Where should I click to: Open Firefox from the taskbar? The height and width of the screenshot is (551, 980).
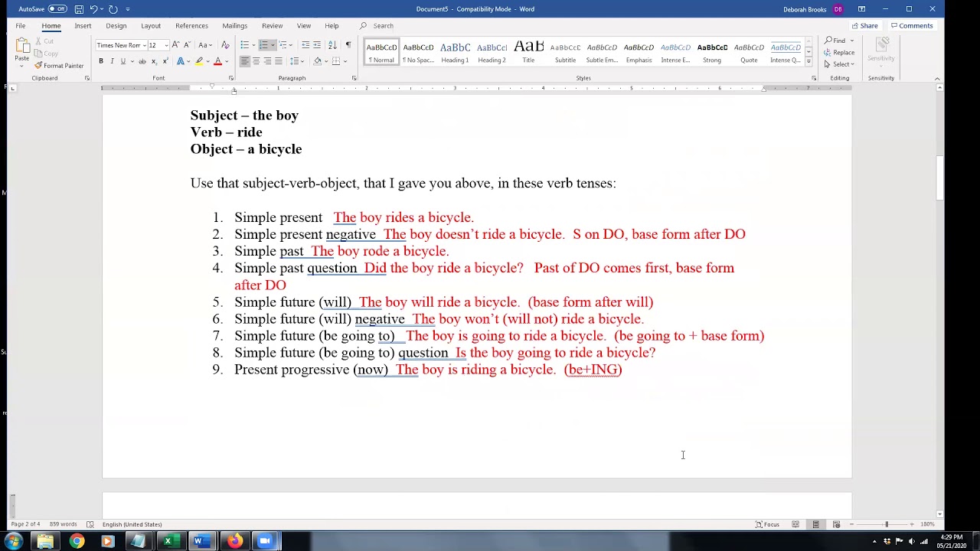pyautogui.click(x=234, y=542)
